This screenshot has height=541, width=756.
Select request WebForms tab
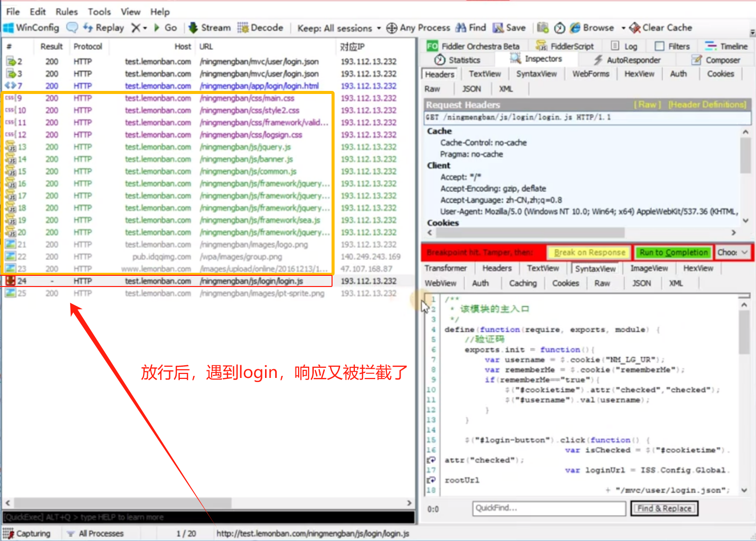[x=590, y=74]
